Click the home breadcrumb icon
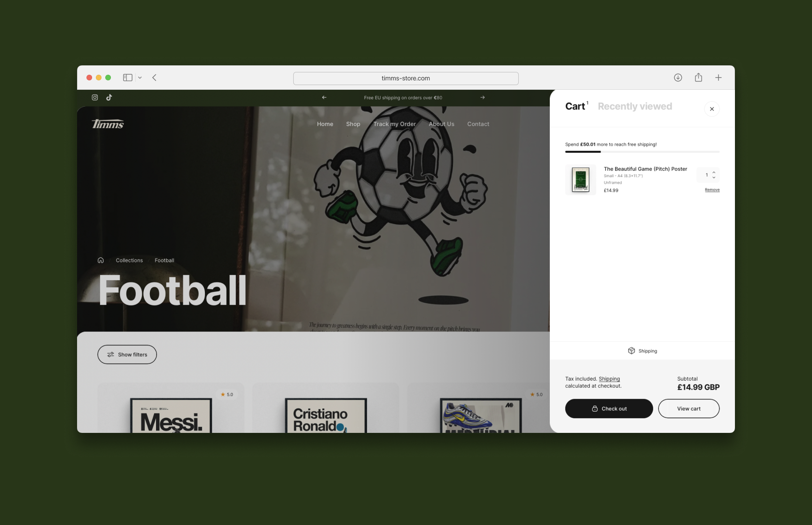The height and width of the screenshot is (525, 812). pos(101,260)
